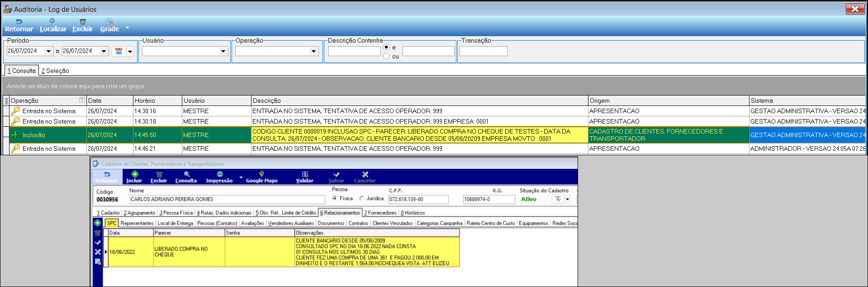Open start date 26/07/2024 dropdown
The image size is (868, 287).
click(48, 51)
